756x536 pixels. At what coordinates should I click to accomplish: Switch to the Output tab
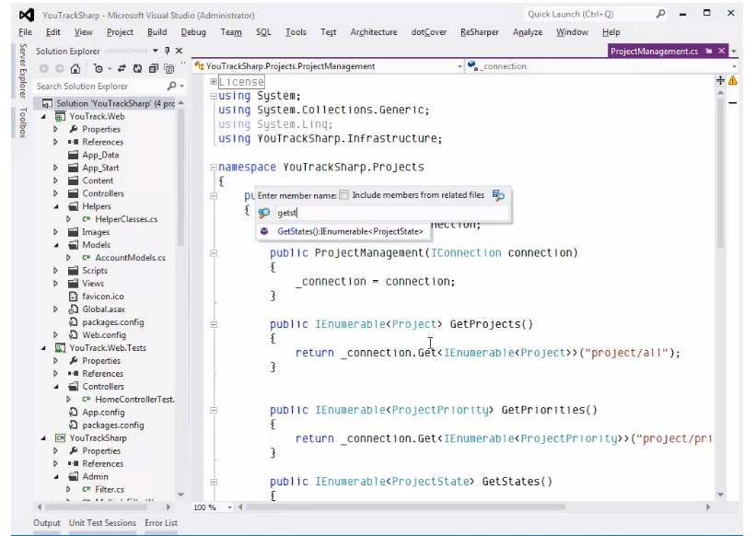(x=47, y=523)
